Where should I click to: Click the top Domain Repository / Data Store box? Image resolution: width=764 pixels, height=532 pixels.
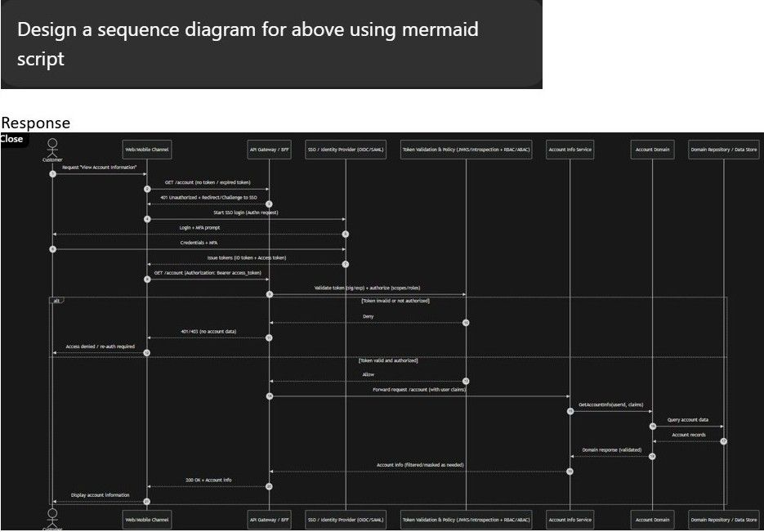[x=723, y=150]
